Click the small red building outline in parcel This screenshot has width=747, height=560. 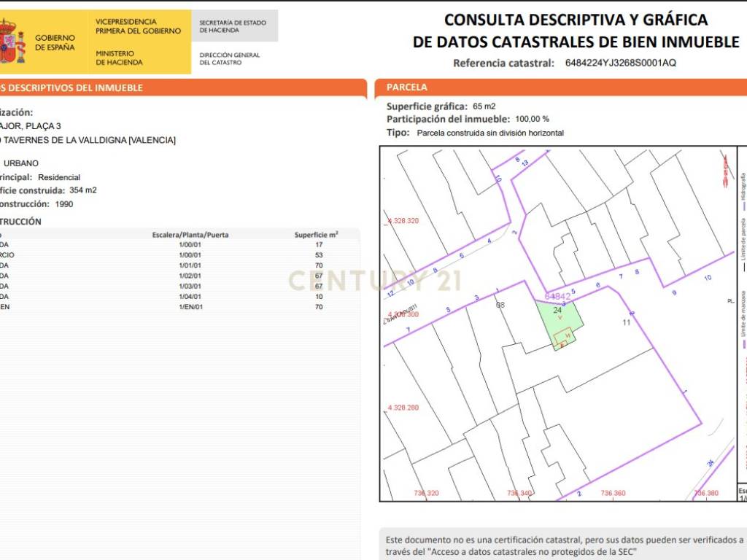tap(562, 338)
